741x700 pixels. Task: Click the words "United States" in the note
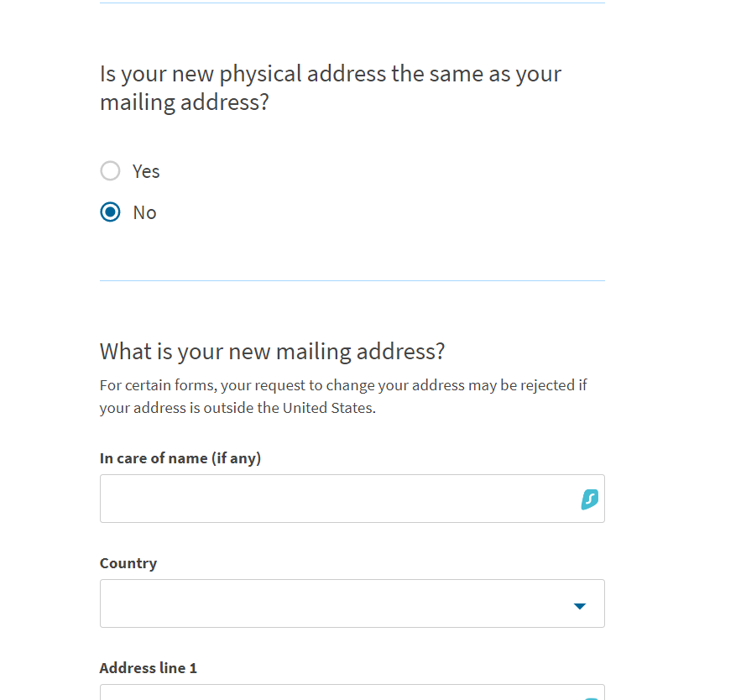(328, 407)
